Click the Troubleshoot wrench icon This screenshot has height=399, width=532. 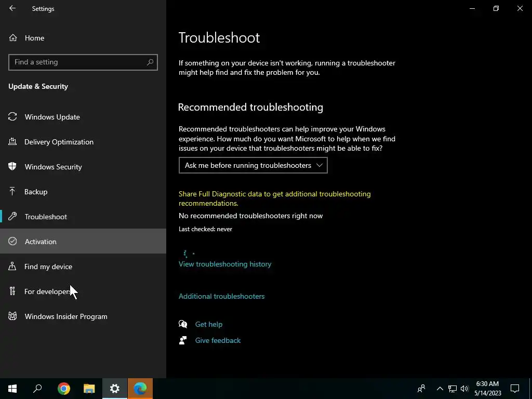(12, 217)
